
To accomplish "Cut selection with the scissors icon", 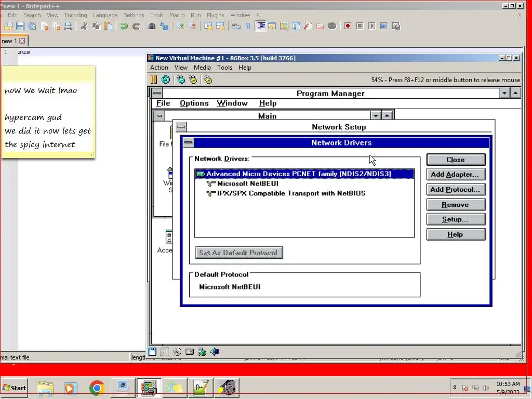I will 84,26.
